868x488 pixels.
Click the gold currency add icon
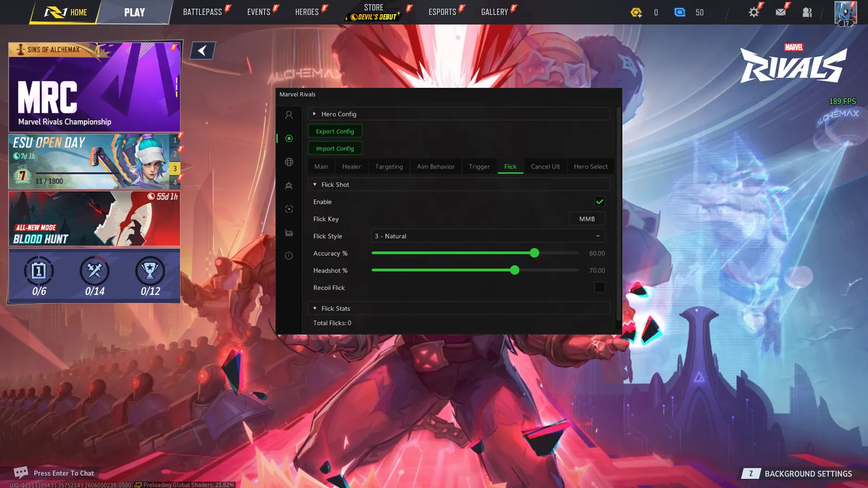tap(636, 12)
